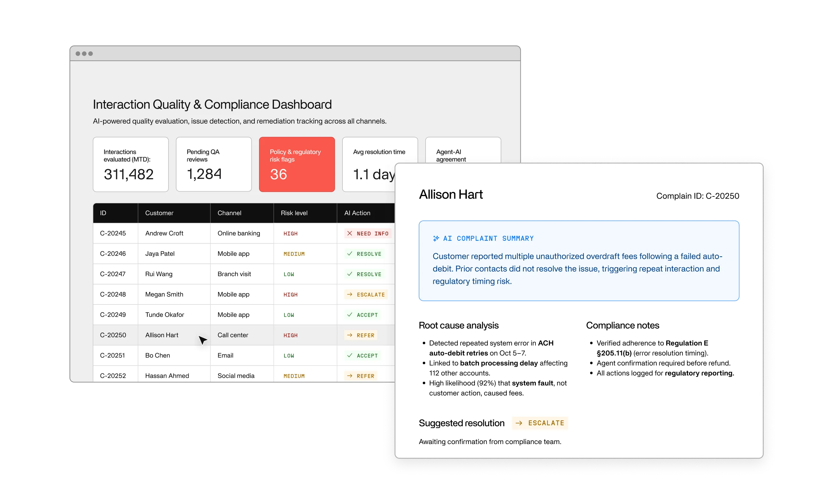Viewport: 833px width, 504px height.
Task: Select the arrow icon on ESCALATE for Megan Smith
Action: coord(350,294)
